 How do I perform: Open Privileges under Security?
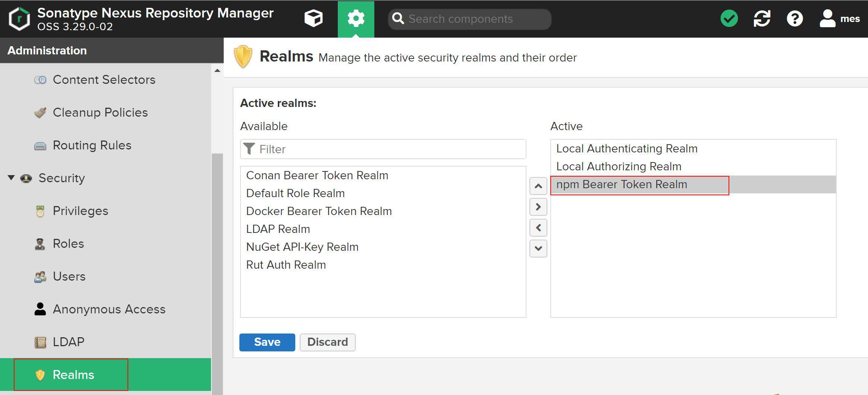[x=106, y=211]
